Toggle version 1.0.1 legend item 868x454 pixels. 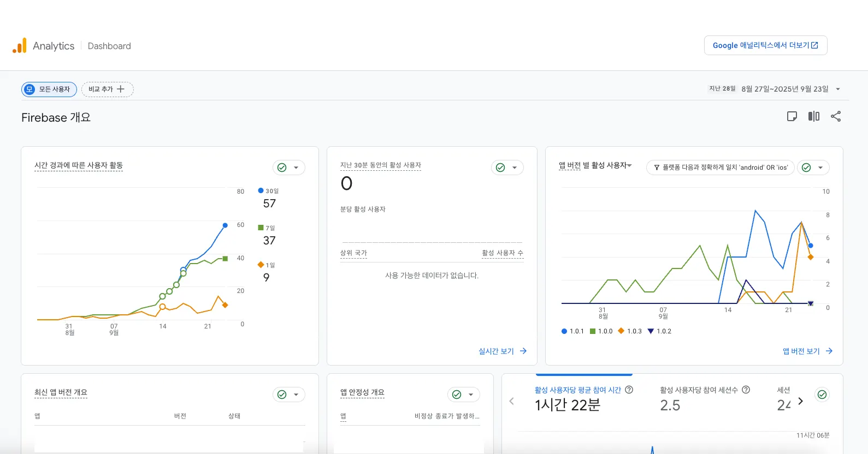tap(572, 331)
